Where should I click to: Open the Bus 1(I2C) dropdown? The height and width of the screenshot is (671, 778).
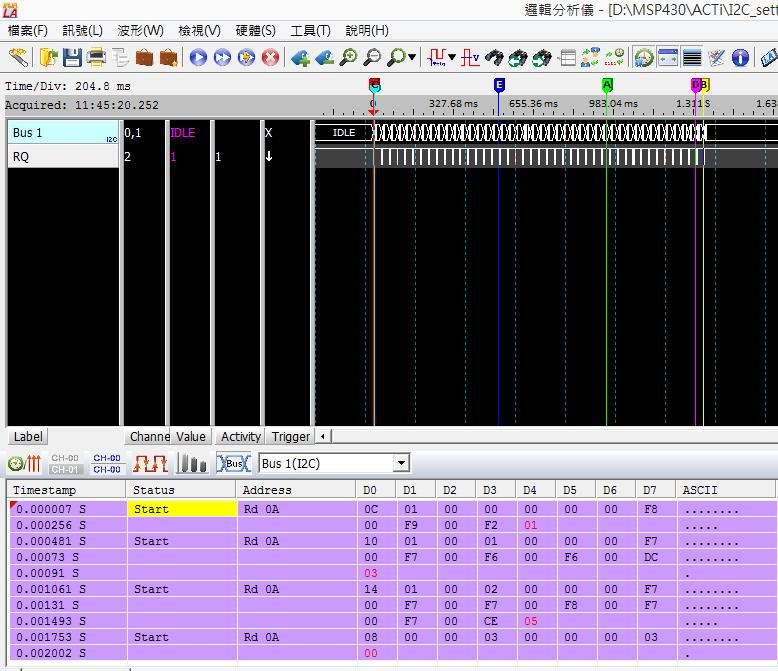pos(401,463)
